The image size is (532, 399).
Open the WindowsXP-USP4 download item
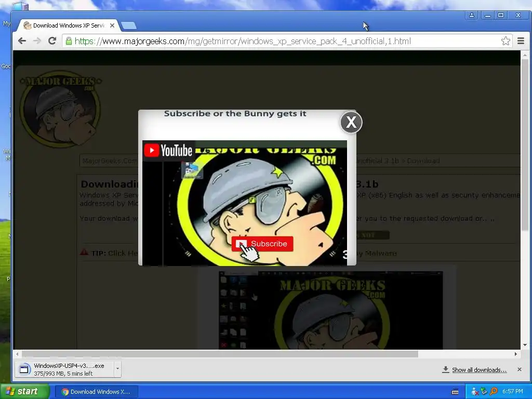pos(65,369)
